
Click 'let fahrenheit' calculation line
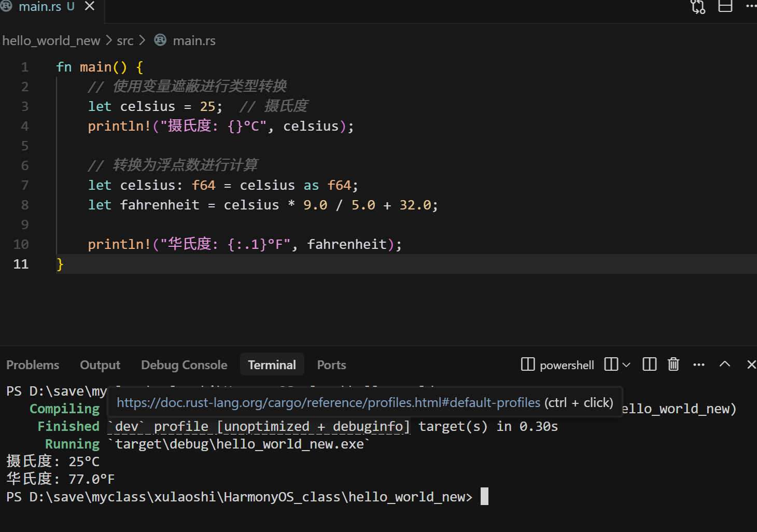tap(263, 205)
